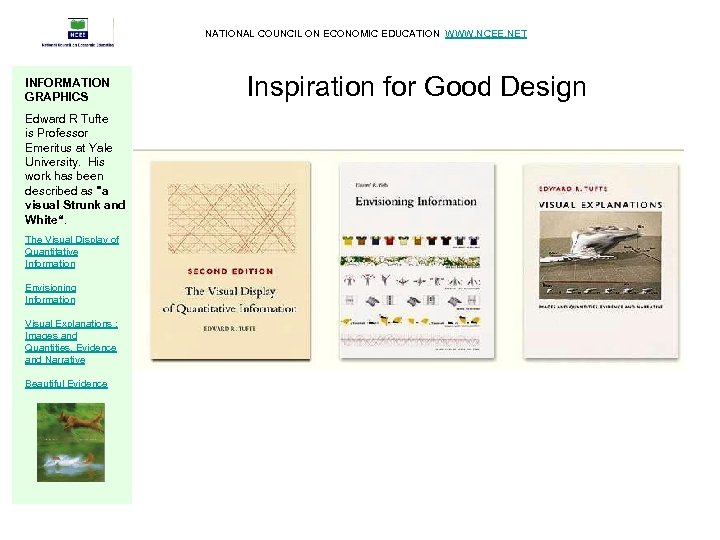Click the INFORMATION GRAPHICS sidebar heading

(67, 90)
